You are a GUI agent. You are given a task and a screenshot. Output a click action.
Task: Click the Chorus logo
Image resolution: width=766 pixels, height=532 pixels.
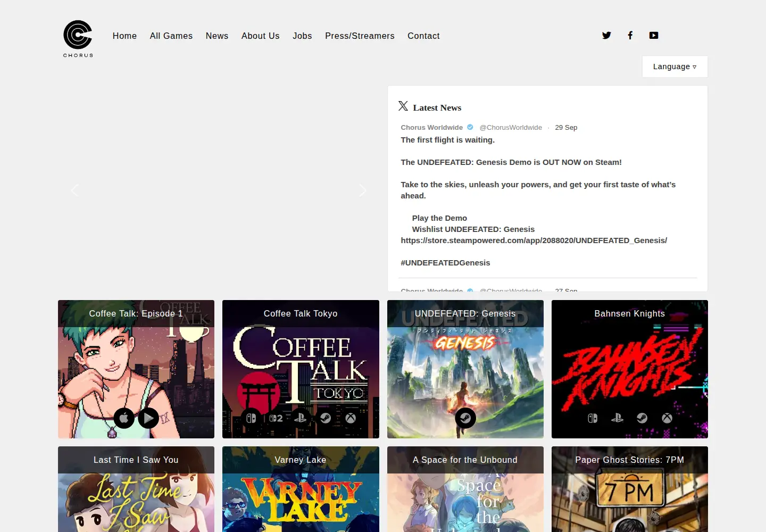78,38
